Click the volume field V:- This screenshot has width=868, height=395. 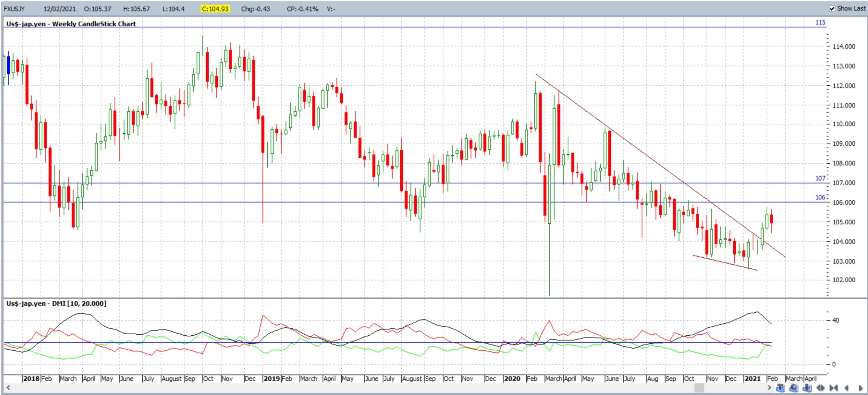tap(331, 9)
